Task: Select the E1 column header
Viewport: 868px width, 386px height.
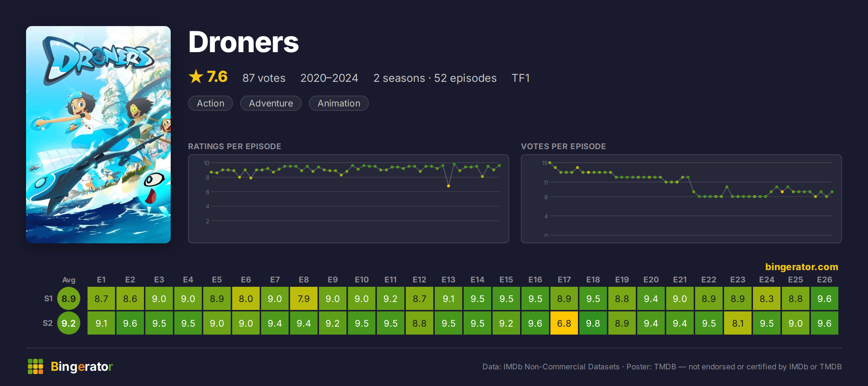Action: [101, 280]
